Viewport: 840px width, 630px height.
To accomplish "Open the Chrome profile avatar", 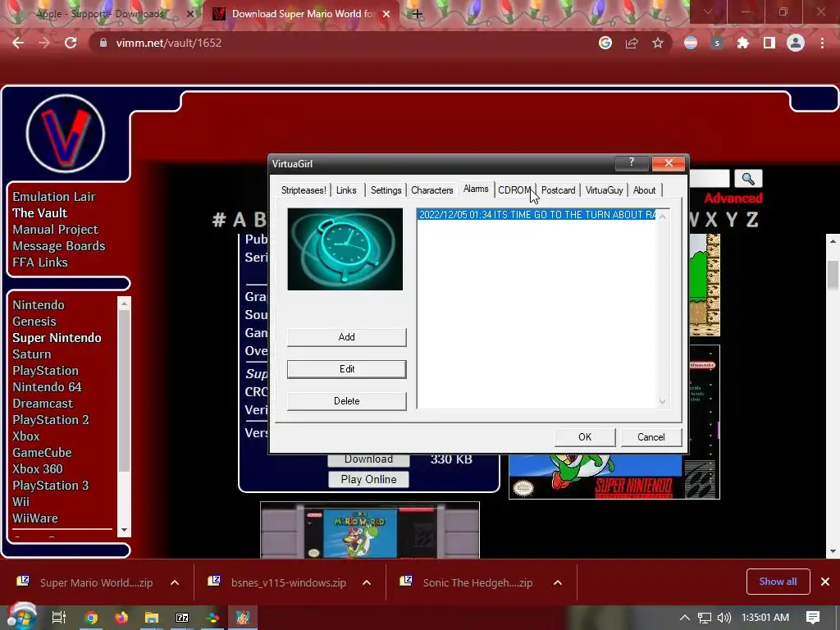I will [796, 43].
